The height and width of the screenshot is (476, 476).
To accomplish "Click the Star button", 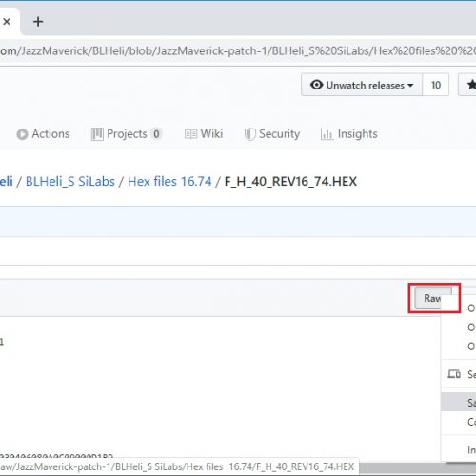I will click(467, 85).
